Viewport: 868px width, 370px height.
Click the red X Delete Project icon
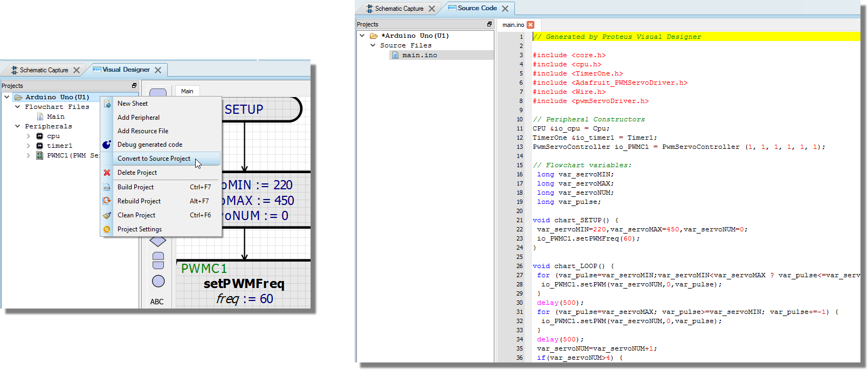click(107, 173)
